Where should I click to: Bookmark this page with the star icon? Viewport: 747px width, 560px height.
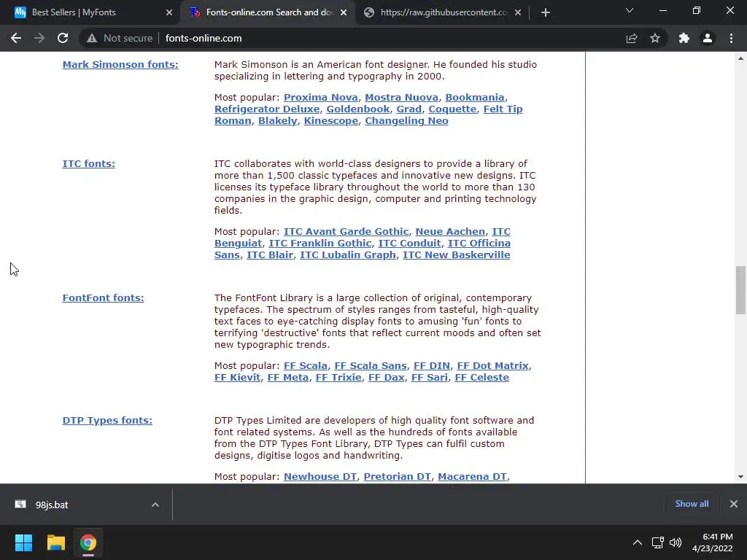[x=655, y=38]
